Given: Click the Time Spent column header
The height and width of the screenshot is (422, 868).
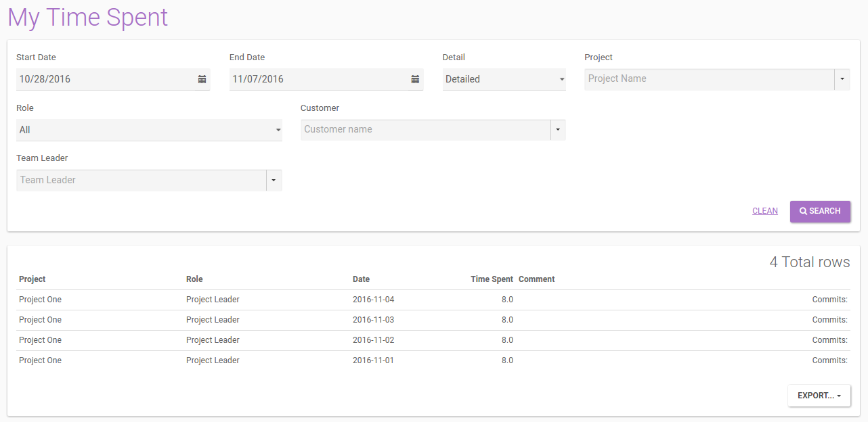Looking at the screenshot, I should (492, 279).
